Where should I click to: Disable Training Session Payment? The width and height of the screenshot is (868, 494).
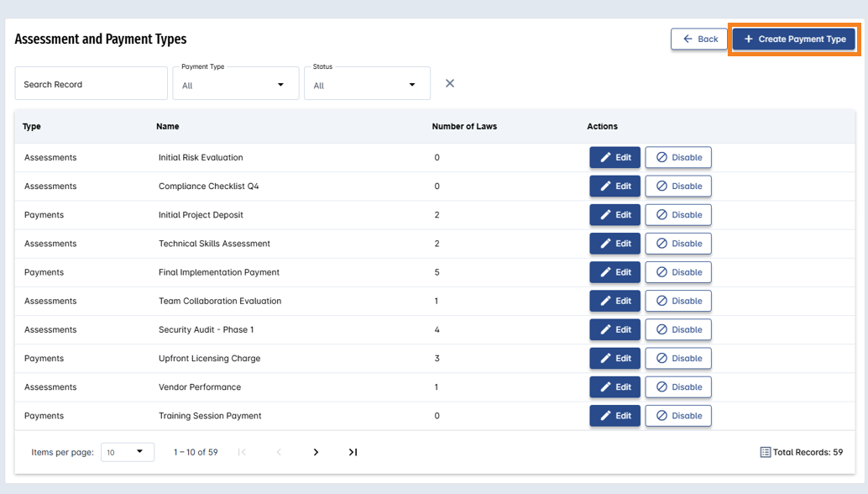pos(678,416)
